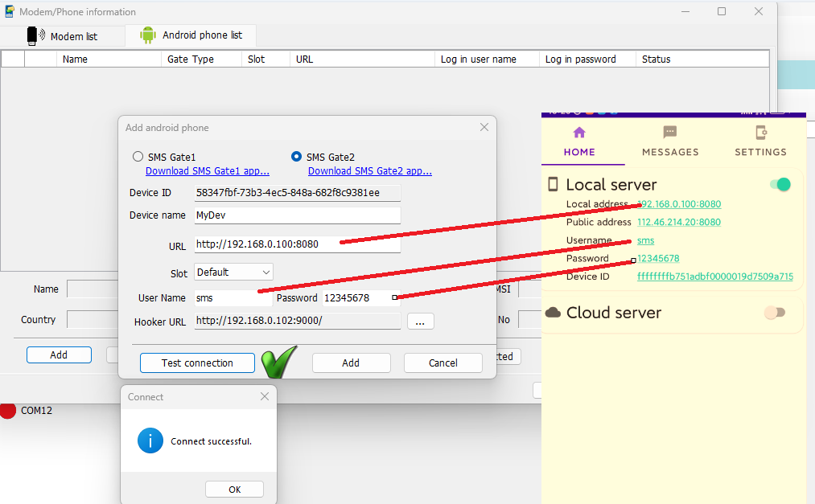The height and width of the screenshot is (504, 815).
Task: Click the Cloud server cloud icon
Action: tap(553, 313)
